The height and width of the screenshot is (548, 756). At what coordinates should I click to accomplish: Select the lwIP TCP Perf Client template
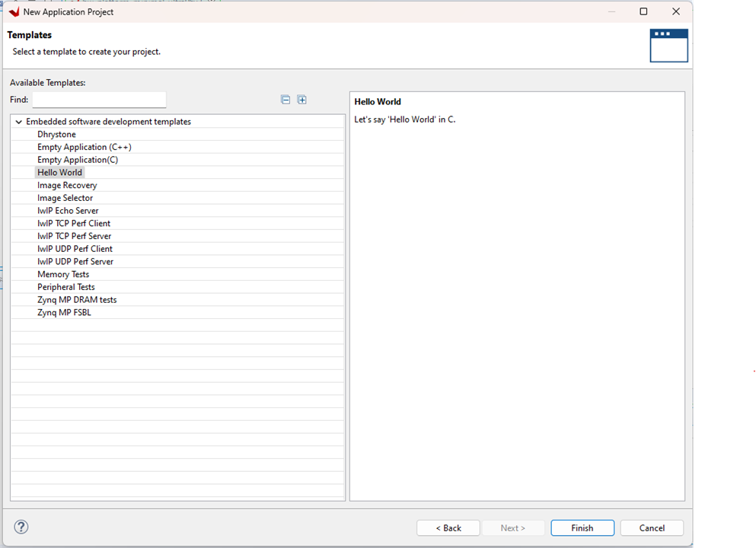[x=74, y=223]
